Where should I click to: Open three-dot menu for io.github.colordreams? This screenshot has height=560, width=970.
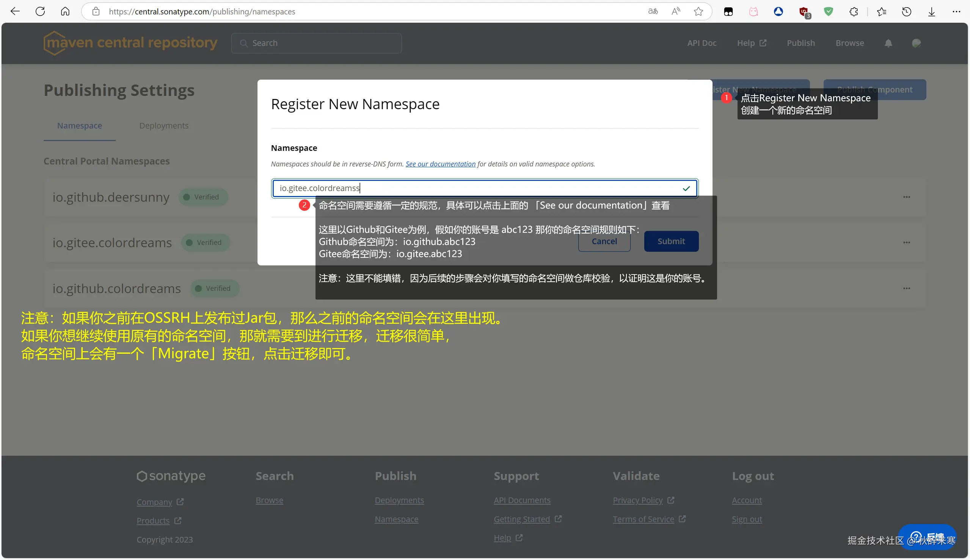907,289
